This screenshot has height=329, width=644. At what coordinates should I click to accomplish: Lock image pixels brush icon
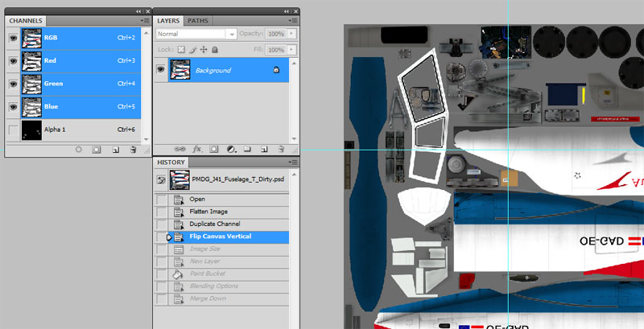192,50
